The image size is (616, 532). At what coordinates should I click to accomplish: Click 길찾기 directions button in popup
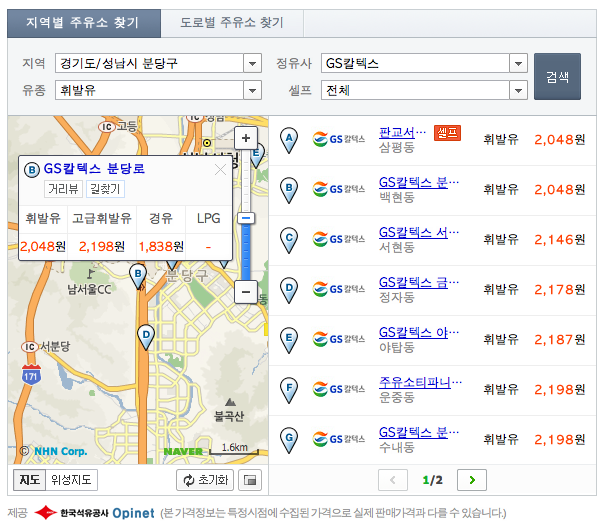click(x=105, y=189)
